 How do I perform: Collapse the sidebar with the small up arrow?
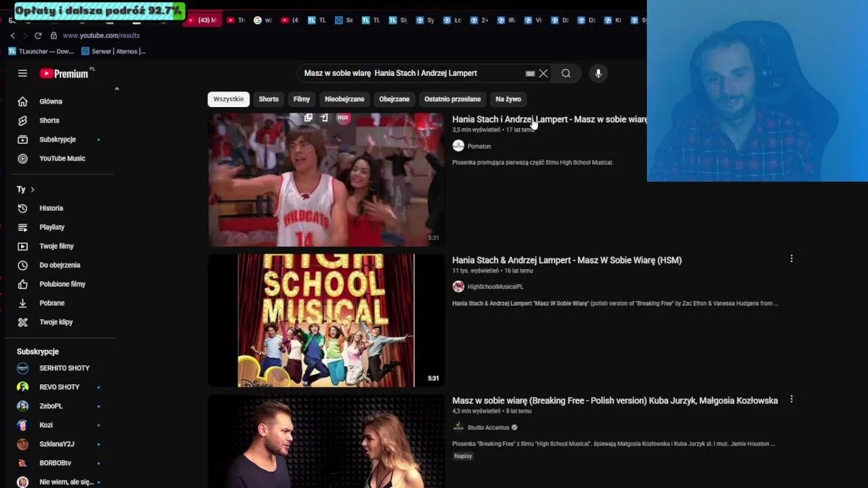(117, 89)
